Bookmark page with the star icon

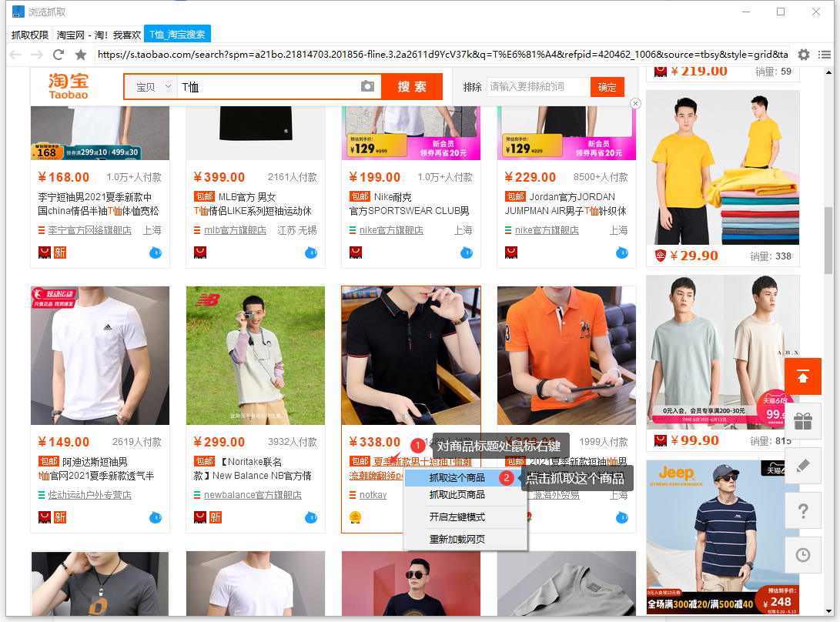tap(81, 55)
